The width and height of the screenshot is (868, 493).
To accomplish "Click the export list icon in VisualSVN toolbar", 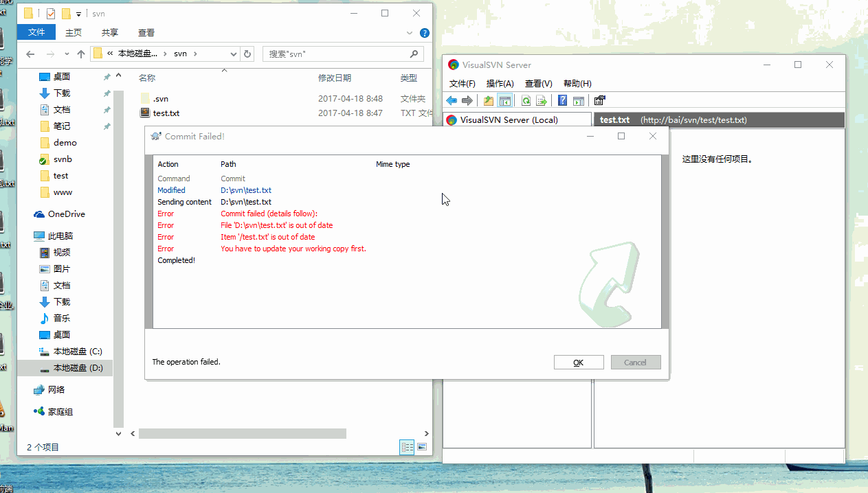I will (x=542, y=101).
